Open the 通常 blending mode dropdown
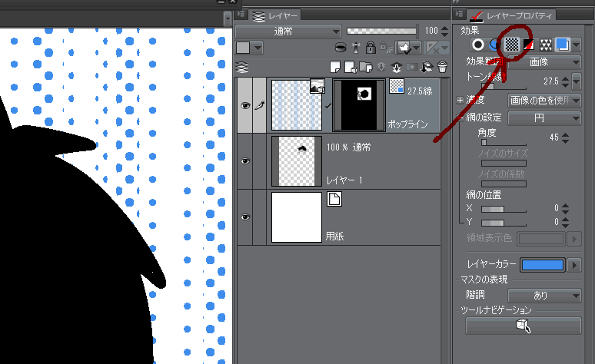 [x=288, y=31]
